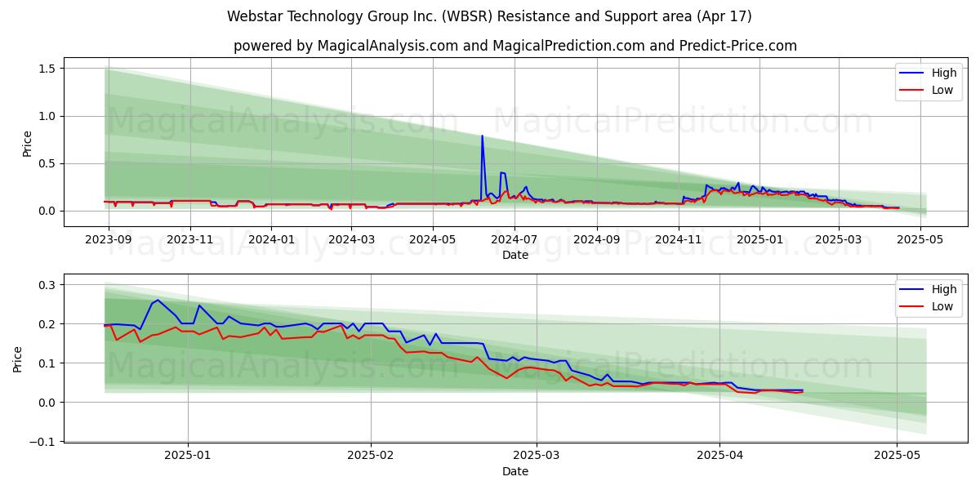Image resolution: width=980 pixels, height=490 pixels.
Task: Click the 2023-11 date tick label
Action: tap(190, 239)
